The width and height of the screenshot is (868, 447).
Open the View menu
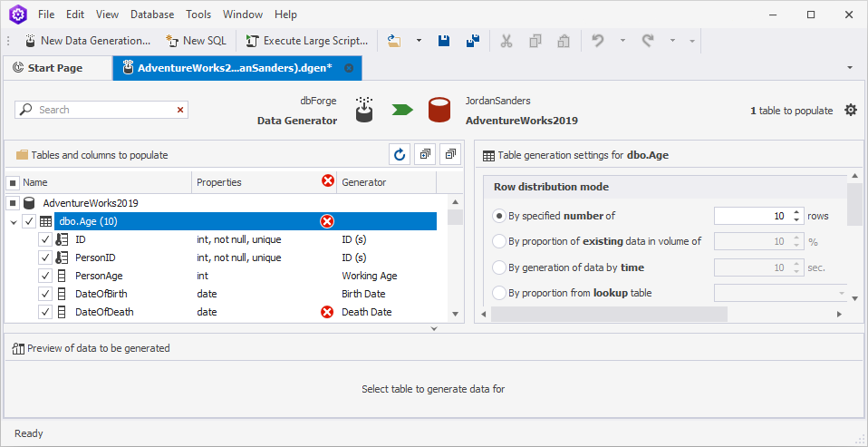point(108,15)
